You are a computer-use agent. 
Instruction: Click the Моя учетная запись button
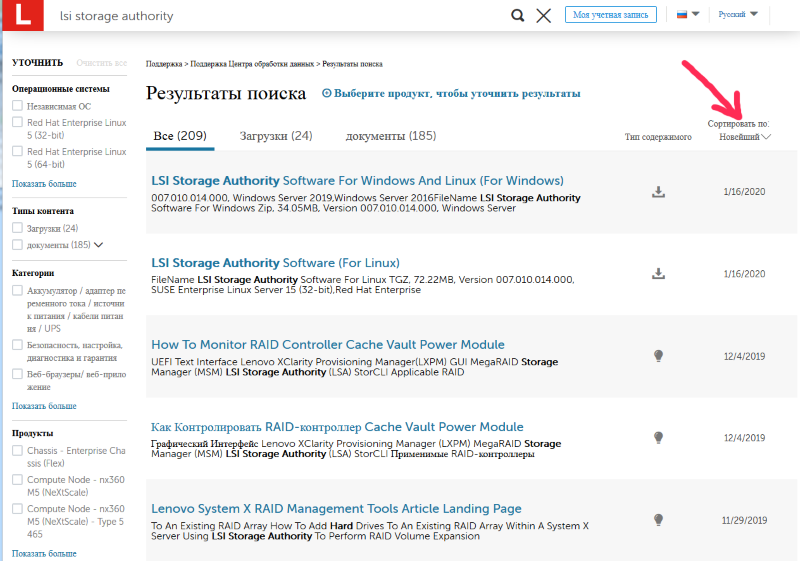pyautogui.click(x=611, y=15)
